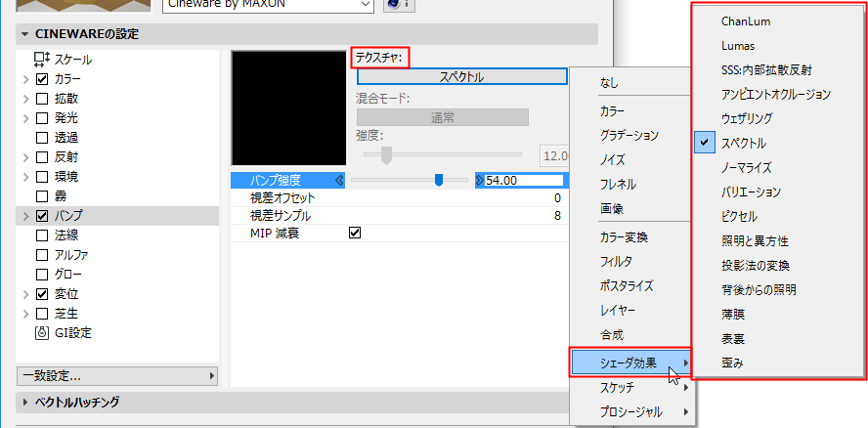Click the black texture preview thumbnail
The width and height of the screenshot is (868, 428).
point(288,107)
